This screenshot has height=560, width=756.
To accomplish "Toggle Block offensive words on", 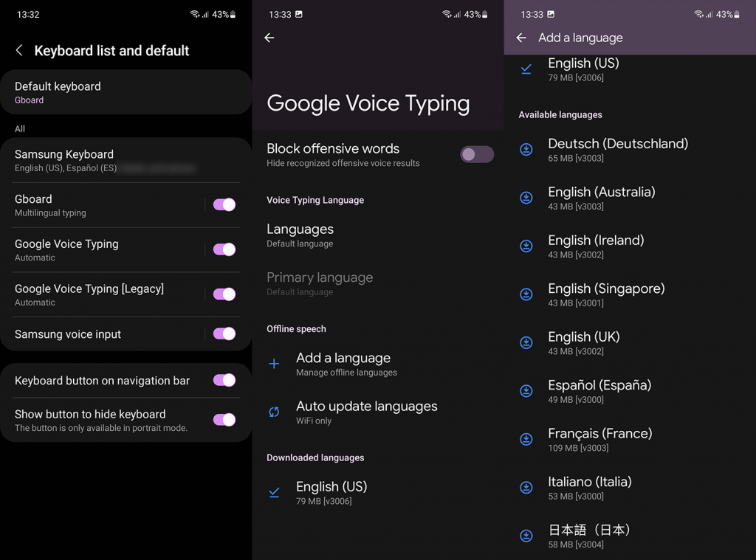I will click(476, 154).
